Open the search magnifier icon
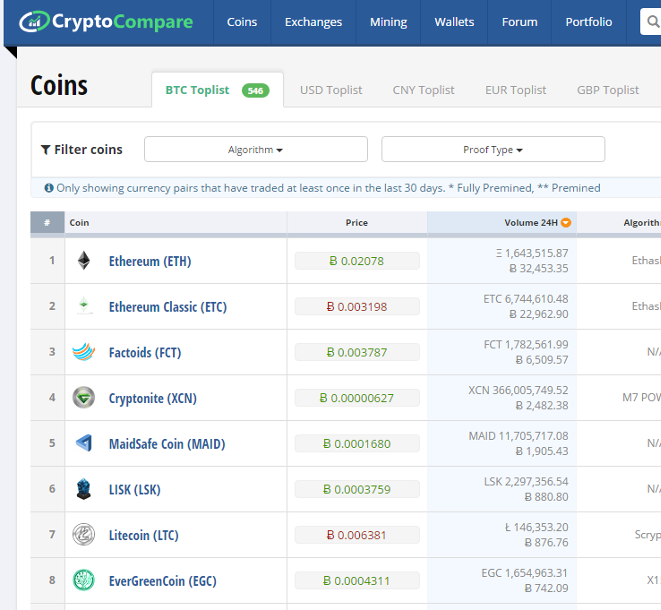Screen dimensions: 661x610 click(652, 21)
